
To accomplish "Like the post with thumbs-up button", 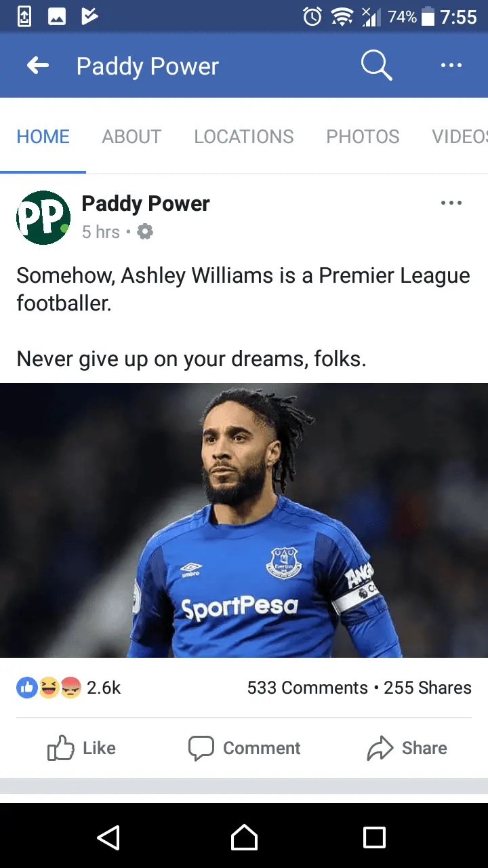I will pos(81,748).
